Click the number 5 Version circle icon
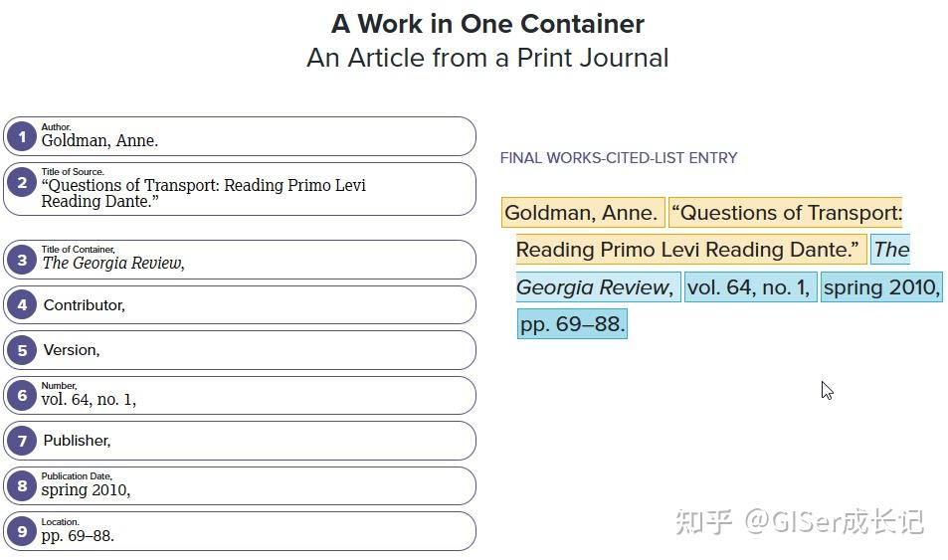The image size is (948, 560). tap(21, 350)
